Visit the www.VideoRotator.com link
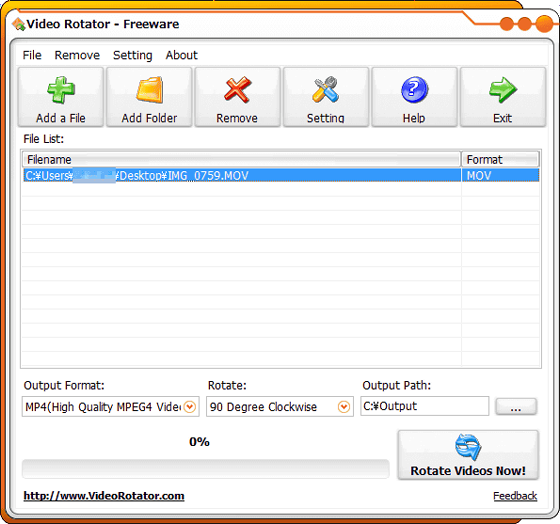 click(x=104, y=496)
